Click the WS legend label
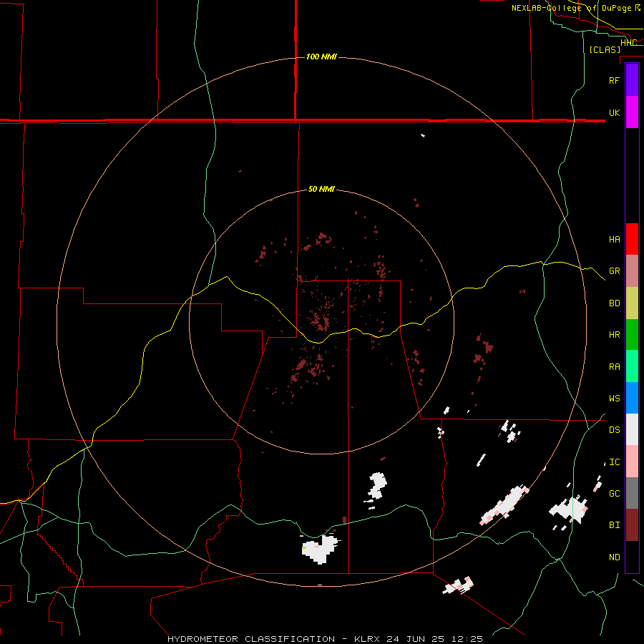The width and height of the screenshot is (644, 644). click(614, 399)
